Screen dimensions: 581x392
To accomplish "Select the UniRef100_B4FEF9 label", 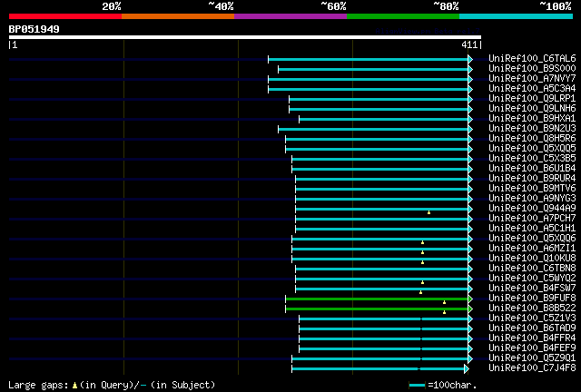I will [x=532, y=348].
